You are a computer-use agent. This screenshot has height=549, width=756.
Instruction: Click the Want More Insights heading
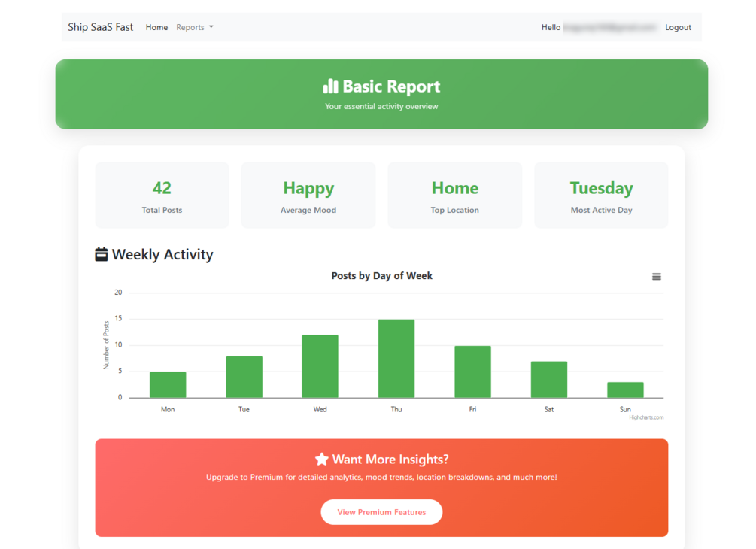[390, 460]
